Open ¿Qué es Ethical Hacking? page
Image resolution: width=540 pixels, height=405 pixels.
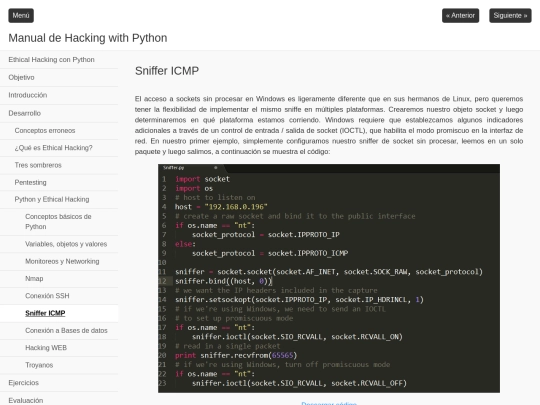tap(53, 148)
